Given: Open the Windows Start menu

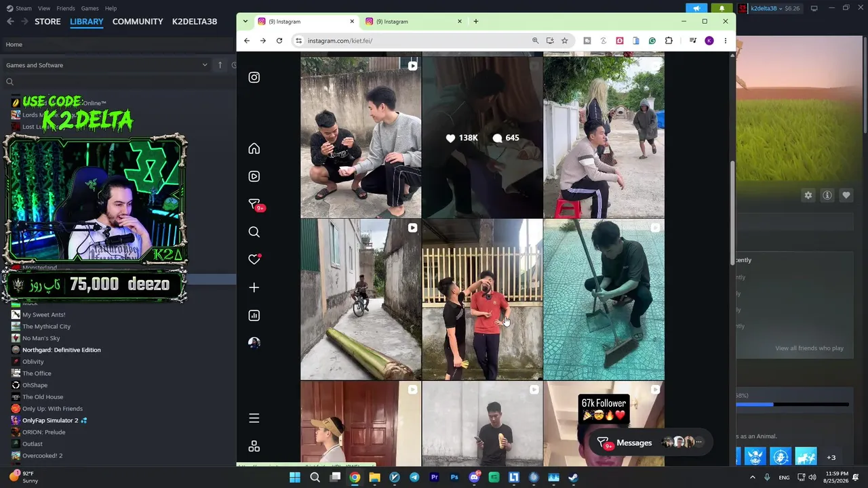Looking at the screenshot, I should pyautogui.click(x=295, y=477).
